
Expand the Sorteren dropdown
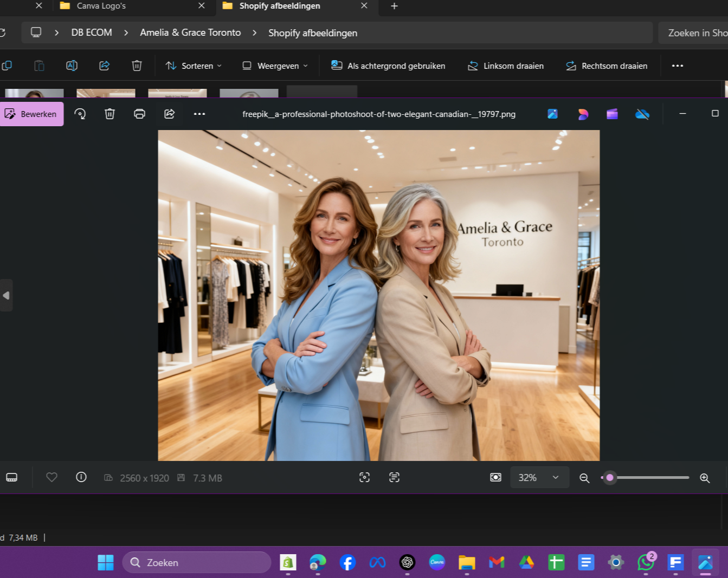coord(194,66)
